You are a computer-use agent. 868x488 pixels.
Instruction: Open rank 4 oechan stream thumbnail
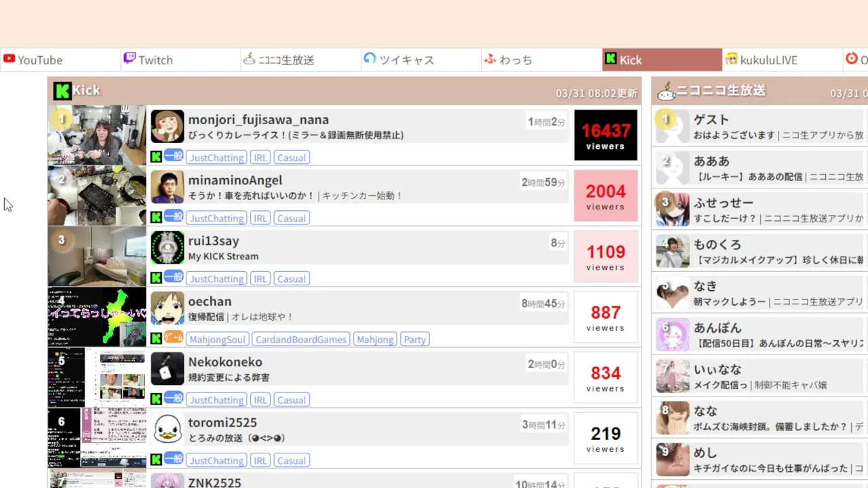pos(97,317)
